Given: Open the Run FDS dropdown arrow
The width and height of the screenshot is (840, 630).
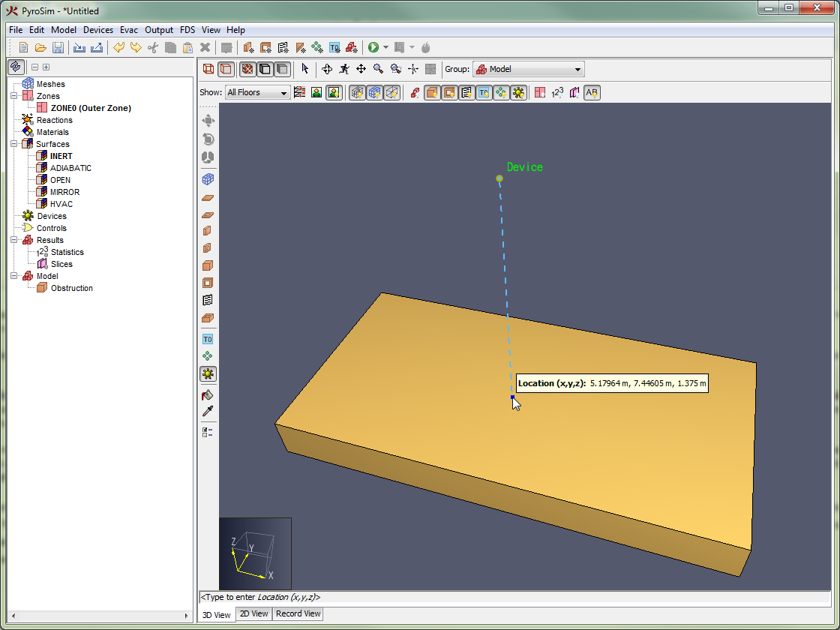Looking at the screenshot, I should click(385, 48).
